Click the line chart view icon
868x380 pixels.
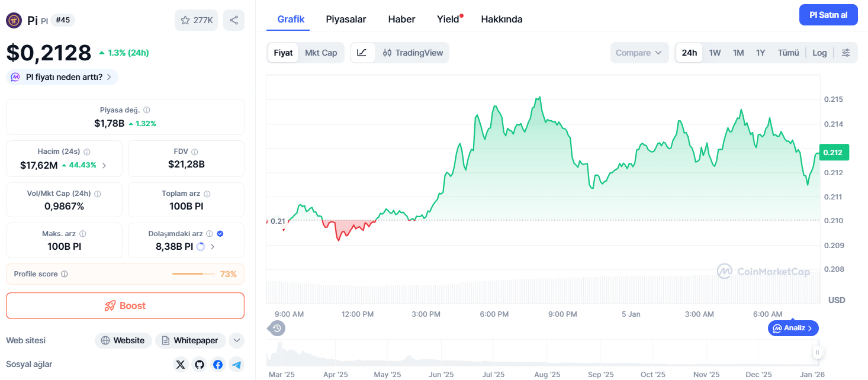click(362, 53)
